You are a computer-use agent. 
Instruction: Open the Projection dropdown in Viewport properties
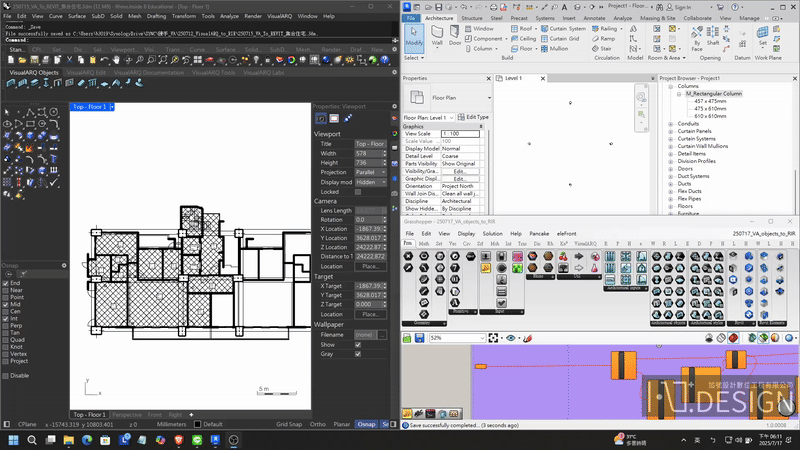(370, 172)
